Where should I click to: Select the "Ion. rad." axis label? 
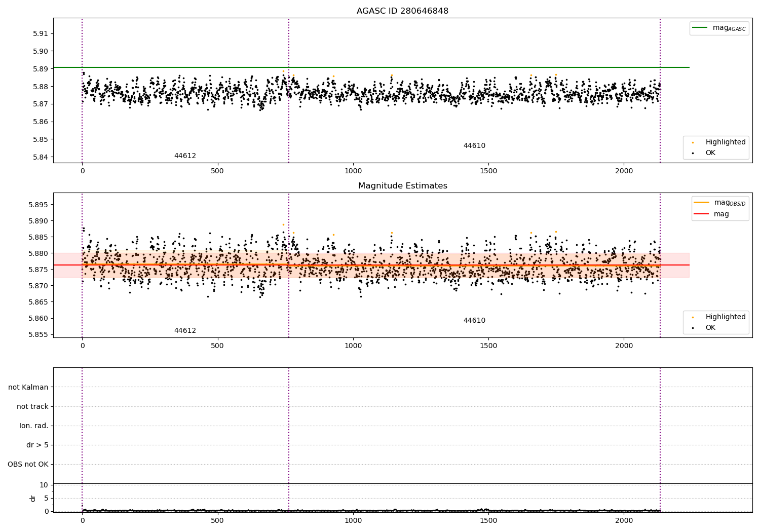[34, 426]
